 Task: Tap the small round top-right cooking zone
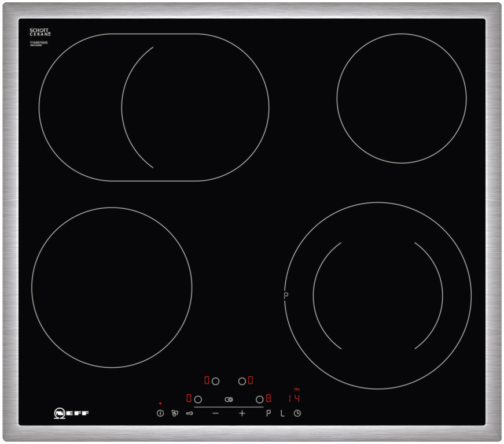click(x=401, y=98)
